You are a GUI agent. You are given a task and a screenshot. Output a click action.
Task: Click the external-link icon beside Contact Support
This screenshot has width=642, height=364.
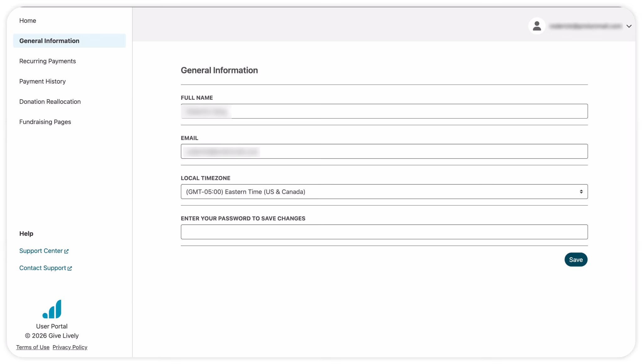pyautogui.click(x=70, y=268)
